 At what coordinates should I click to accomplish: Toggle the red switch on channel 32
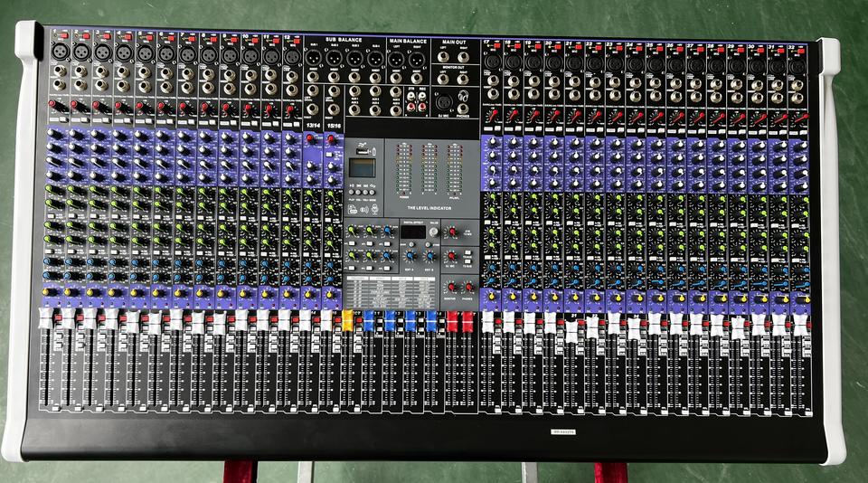802,51
